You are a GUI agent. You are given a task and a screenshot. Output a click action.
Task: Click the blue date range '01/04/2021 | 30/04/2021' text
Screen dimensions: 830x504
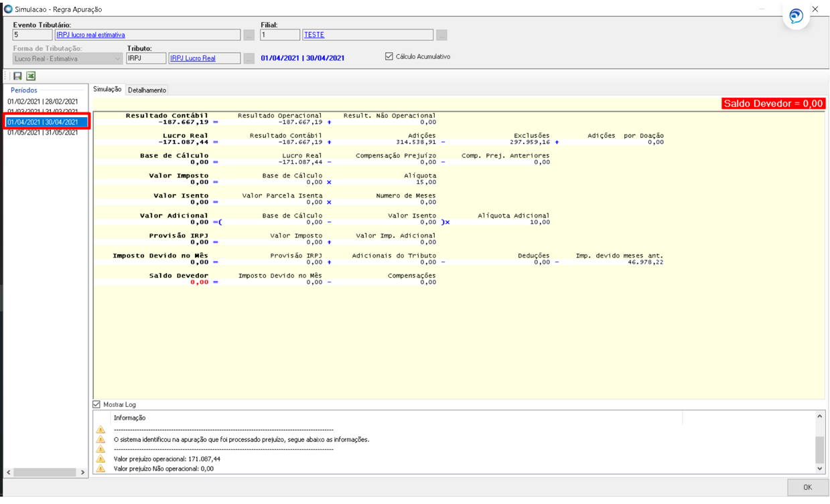(302, 58)
